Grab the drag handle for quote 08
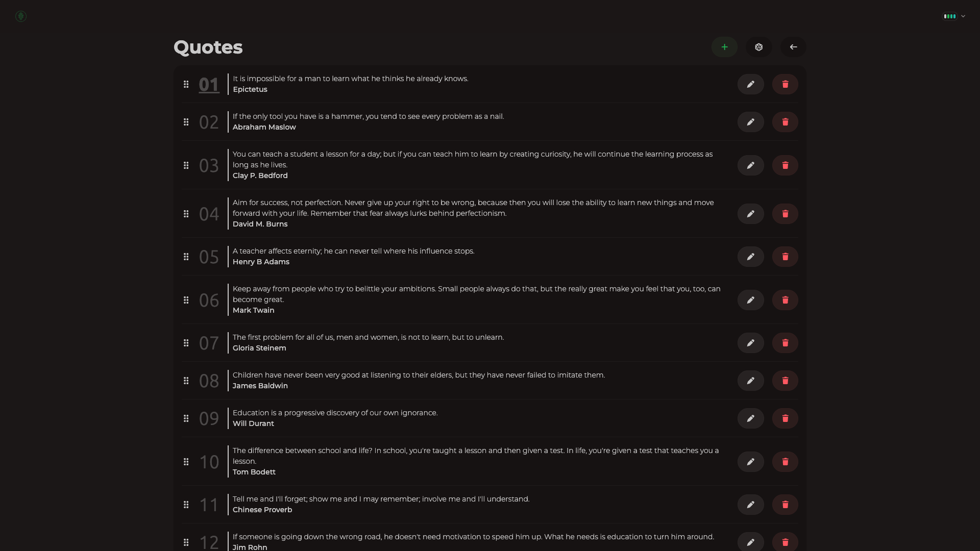This screenshot has height=551, width=980. (x=186, y=381)
